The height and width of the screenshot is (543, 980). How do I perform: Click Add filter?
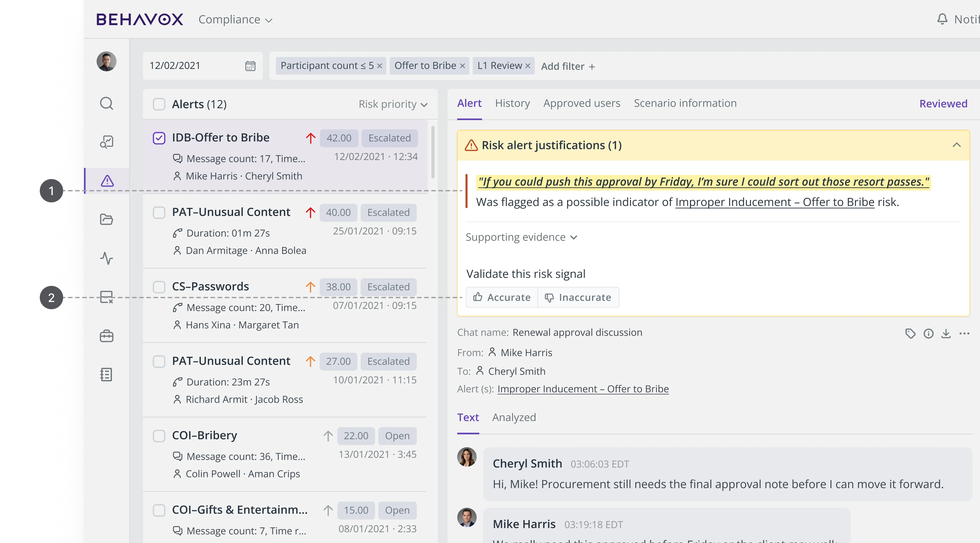tap(568, 66)
